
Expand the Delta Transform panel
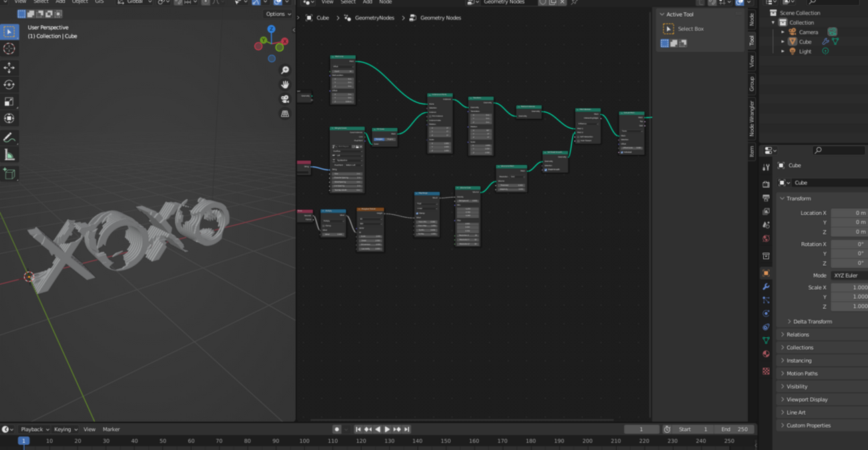pyautogui.click(x=812, y=321)
